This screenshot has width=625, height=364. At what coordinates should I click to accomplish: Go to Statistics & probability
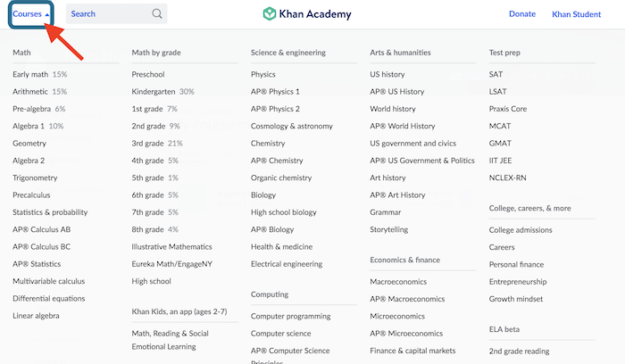click(50, 212)
